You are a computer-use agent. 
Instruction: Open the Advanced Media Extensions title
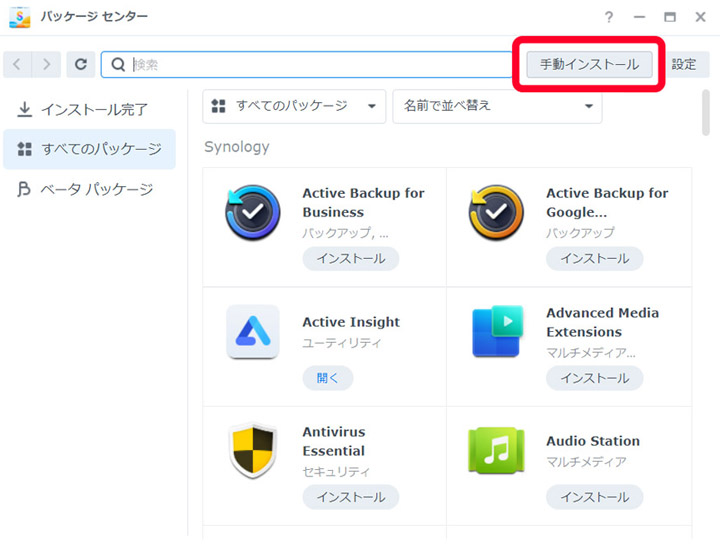pyautogui.click(x=602, y=322)
